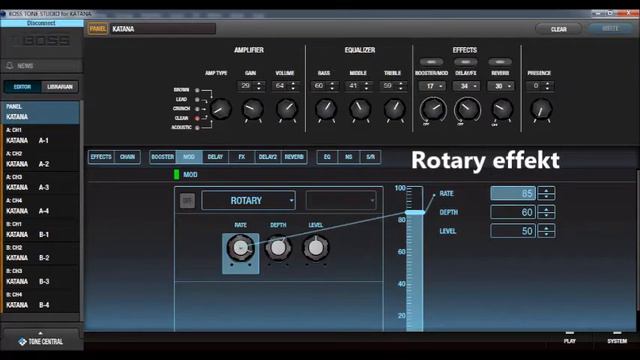Click the Delay/FX effects knob
This screenshot has width=640, height=360.
[x=467, y=109]
